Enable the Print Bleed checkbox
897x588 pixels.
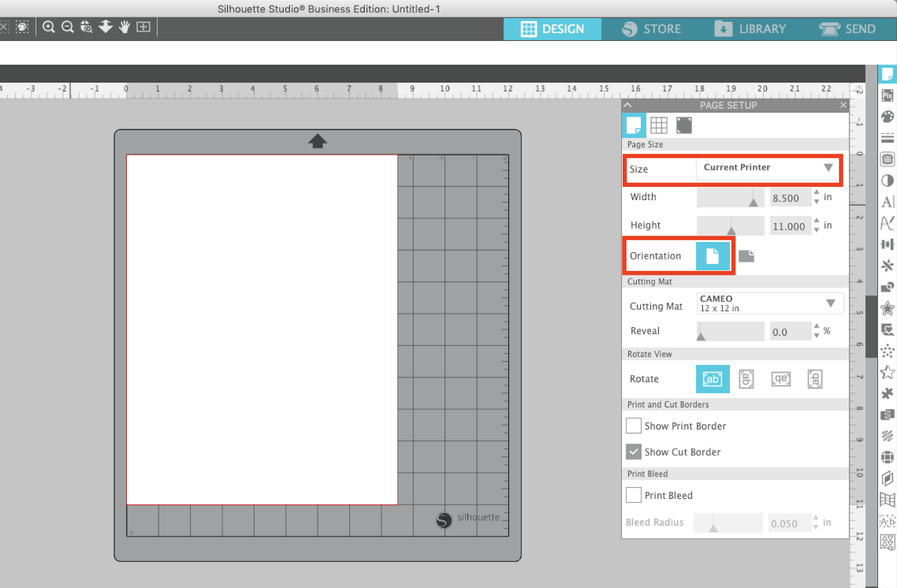634,495
